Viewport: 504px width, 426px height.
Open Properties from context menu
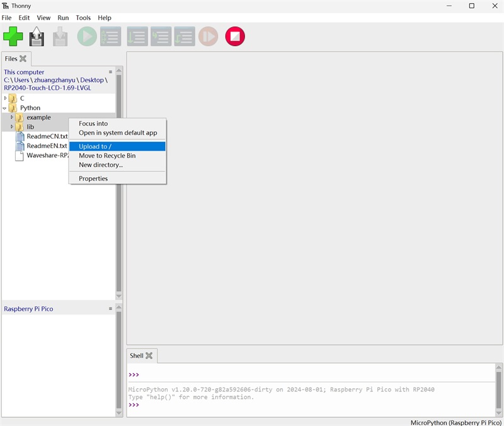[x=117, y=178]
